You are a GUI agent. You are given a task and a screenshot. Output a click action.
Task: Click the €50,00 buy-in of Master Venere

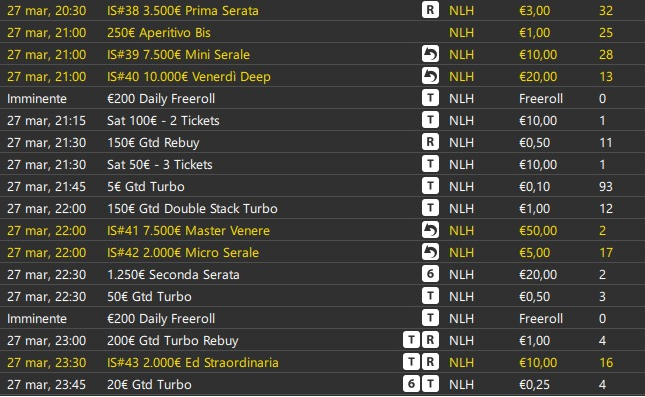538,230
